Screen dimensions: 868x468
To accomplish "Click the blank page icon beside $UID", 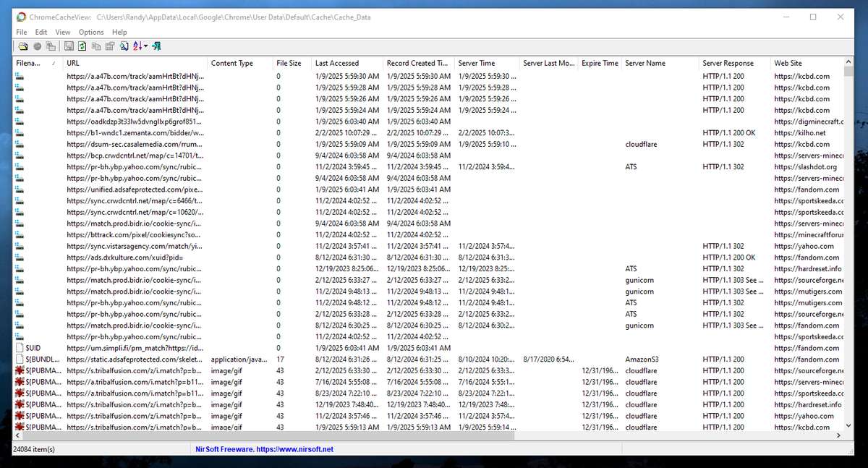I will pyautogui.click(x=20, y=348).
